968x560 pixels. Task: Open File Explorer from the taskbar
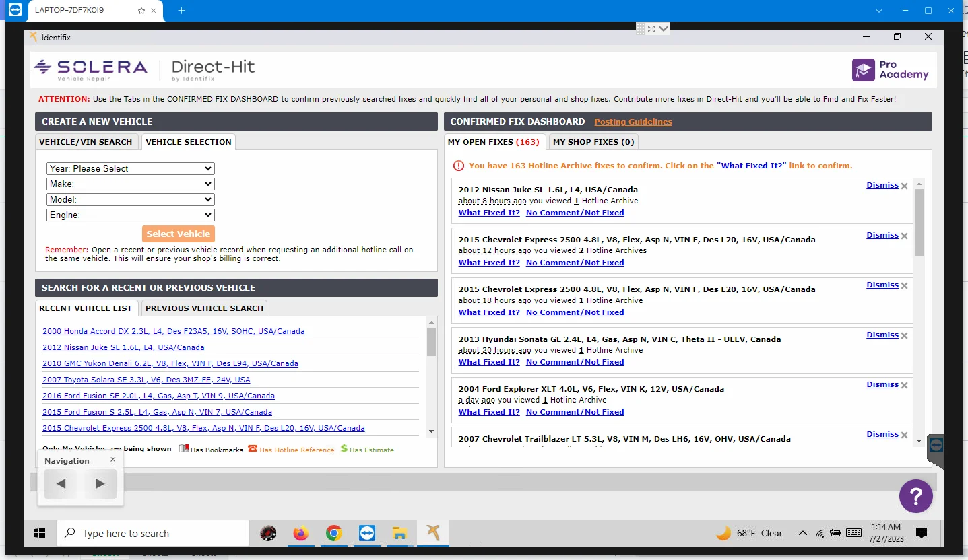[399, 533]
